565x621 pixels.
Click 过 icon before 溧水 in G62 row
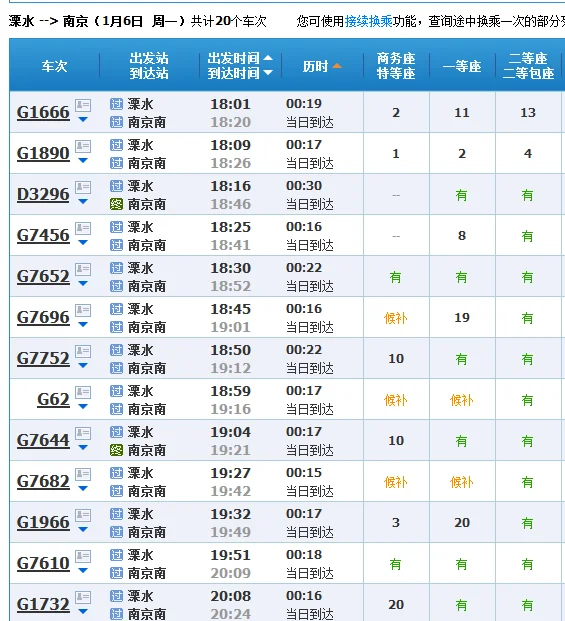tap(116, 391)
